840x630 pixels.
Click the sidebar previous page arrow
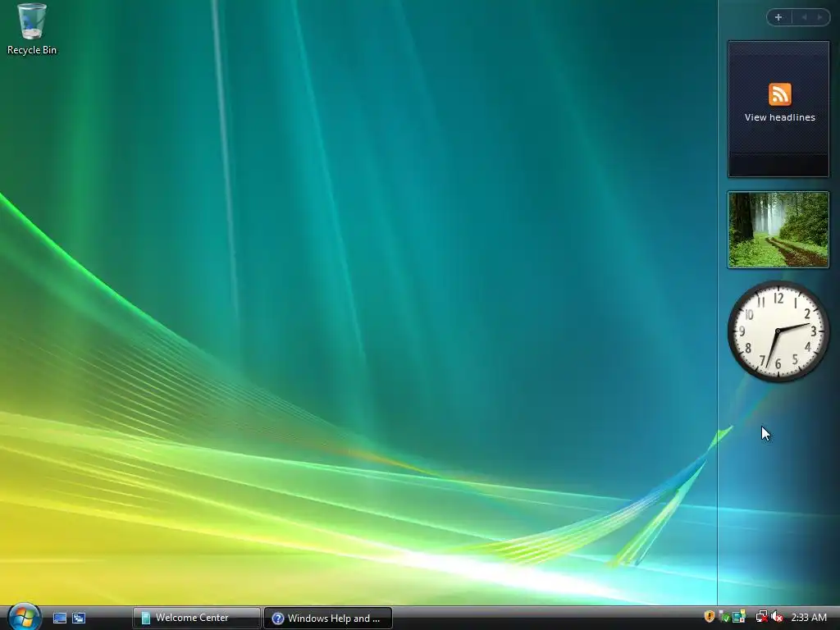click(x=804, y=17)
